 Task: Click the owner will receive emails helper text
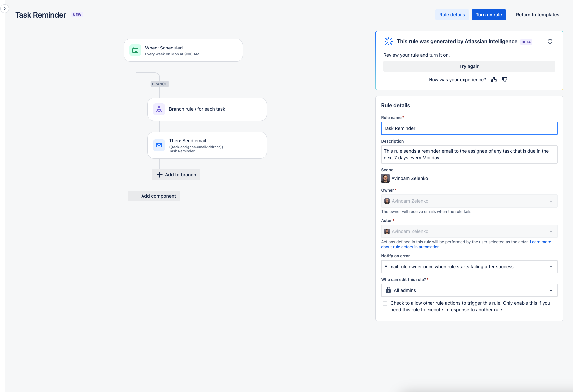pyautogui.click(x=427, y=212)
